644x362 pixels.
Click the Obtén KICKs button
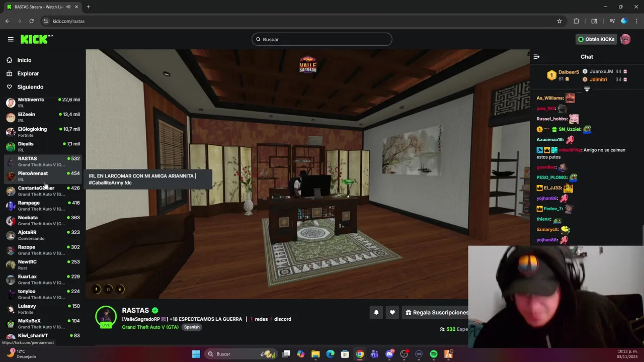596,39
